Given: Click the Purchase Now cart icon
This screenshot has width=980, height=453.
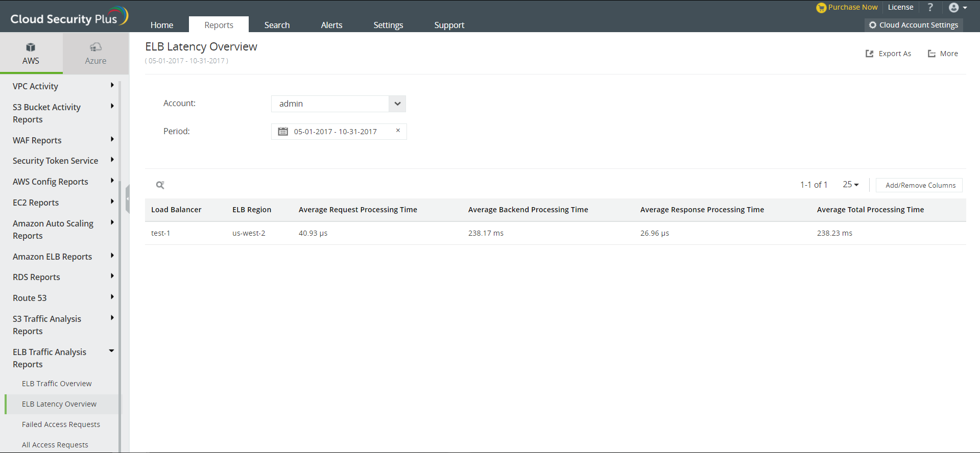Looking at the screenshot, I should click(821, 8).
